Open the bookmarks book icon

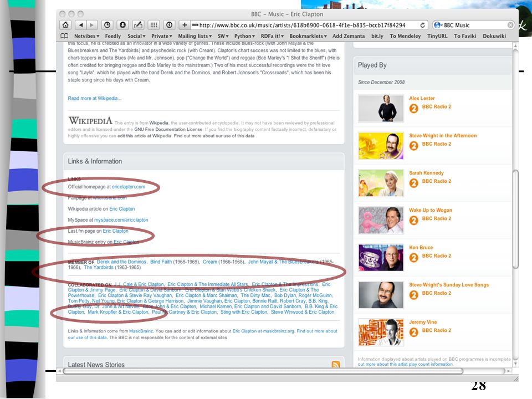[x=64, y=36]
